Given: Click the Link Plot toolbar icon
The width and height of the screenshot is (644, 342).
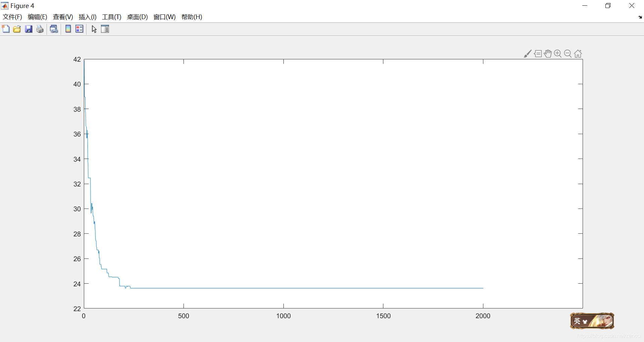Looking at the screenshot, I should tap(54, 29).
